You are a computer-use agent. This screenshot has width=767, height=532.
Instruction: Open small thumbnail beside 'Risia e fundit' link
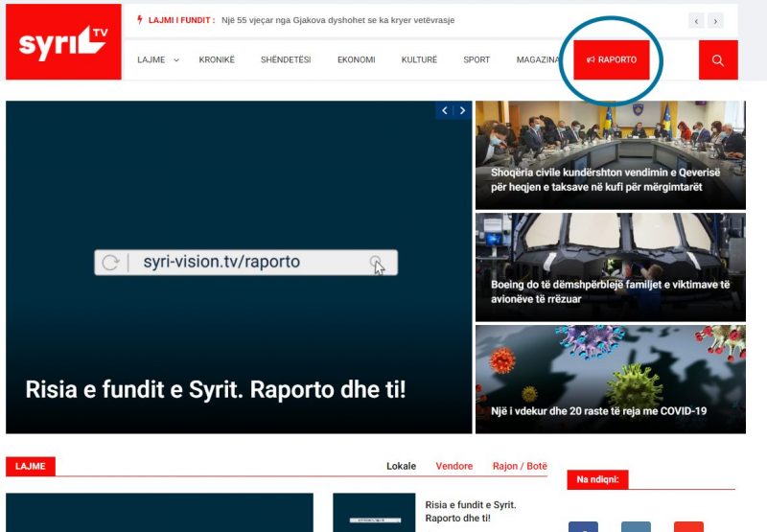click(374, 513)
